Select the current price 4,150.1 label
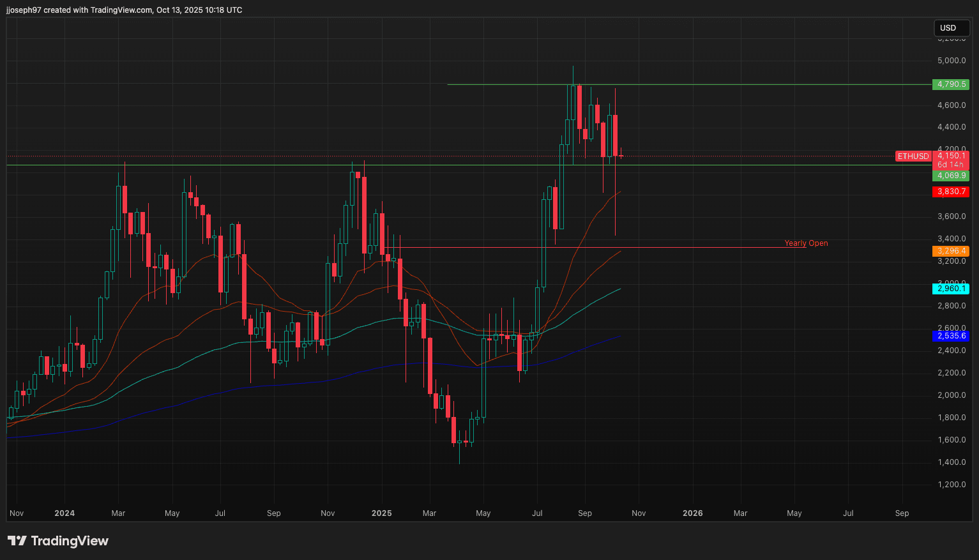979x560 pixels. click(x=950, y=156)
